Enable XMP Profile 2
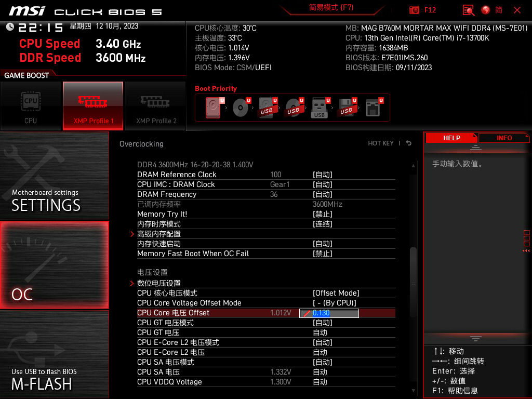The image size is (532, 399). [156, 106]
